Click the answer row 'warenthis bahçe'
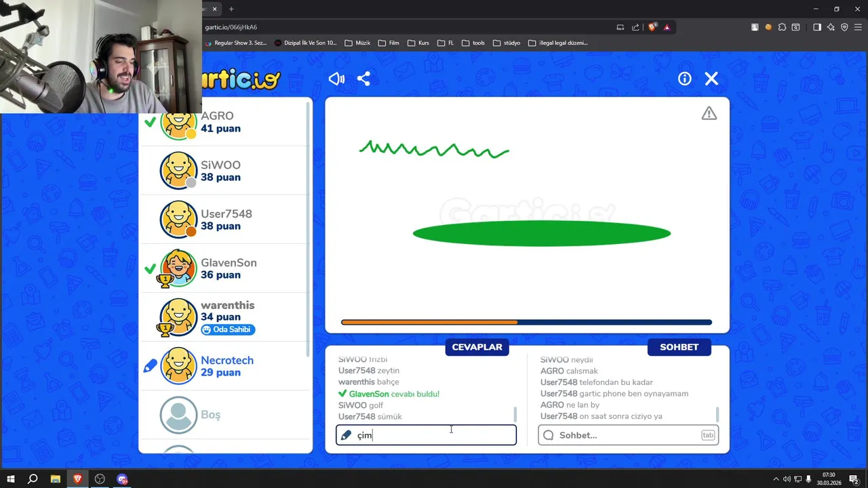868x488 pixels. pyautogui.click(x=368, y=382)
